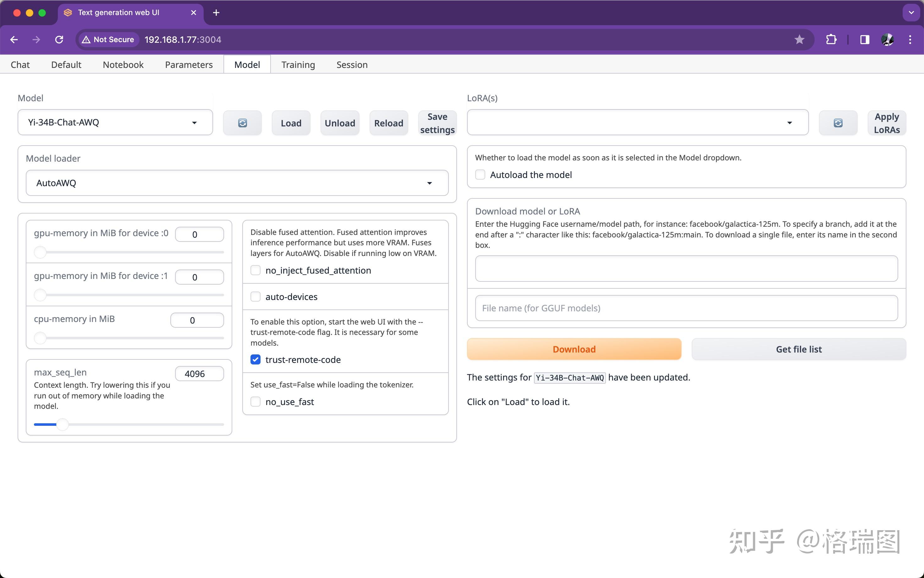
Task: Expand the Yi-34B-Chat-AWQ model dropdown
Action: (x=115, y=122)
